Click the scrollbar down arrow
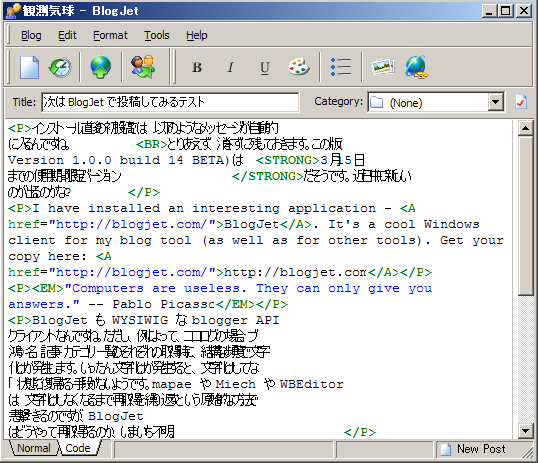538x463 pixels. pos(525,430)
